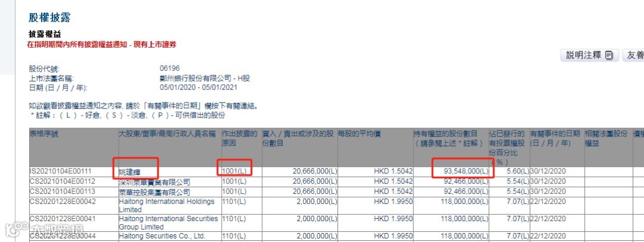Screen dimensions: 644x242
Task: Open event date 22/12/2020 in Haitong International Holdings row
Action: pyautogui.click(x=547, y=201)
